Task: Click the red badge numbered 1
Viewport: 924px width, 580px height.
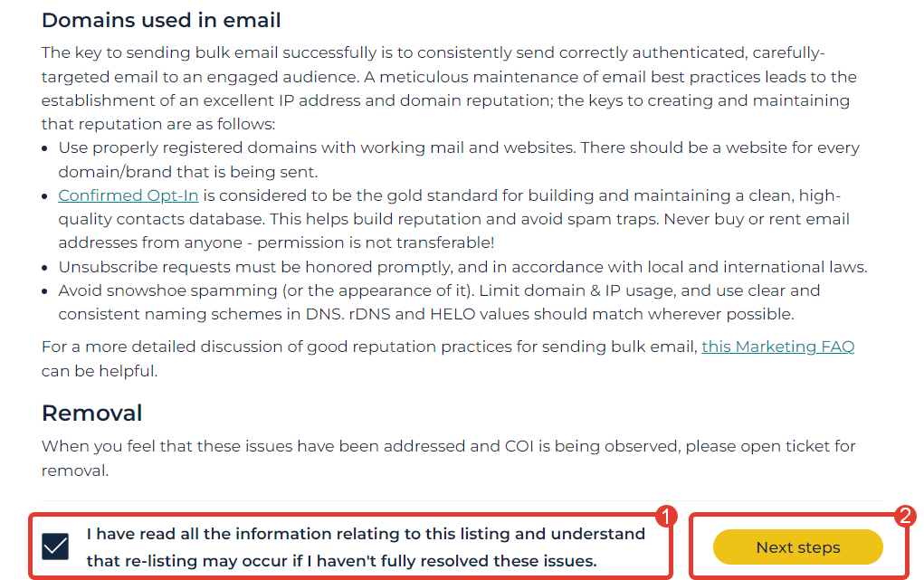Action: point(666,517)
